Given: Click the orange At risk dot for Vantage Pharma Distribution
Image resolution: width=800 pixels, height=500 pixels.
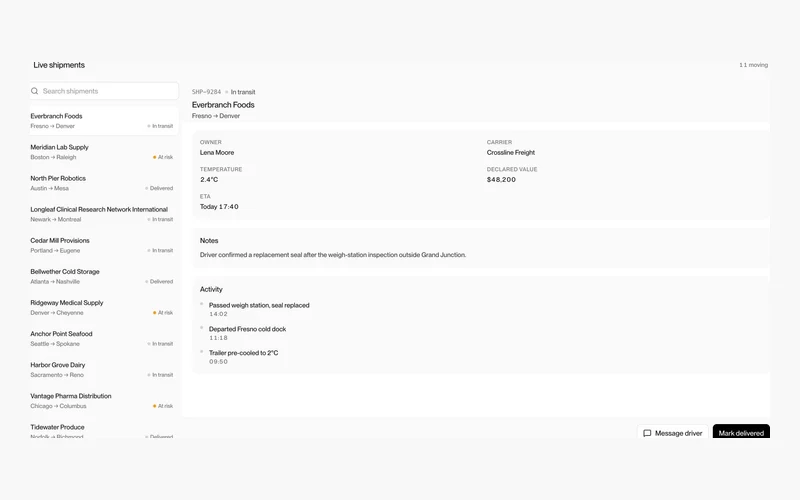Looking at the screenshot, I should tap(155, 406).
